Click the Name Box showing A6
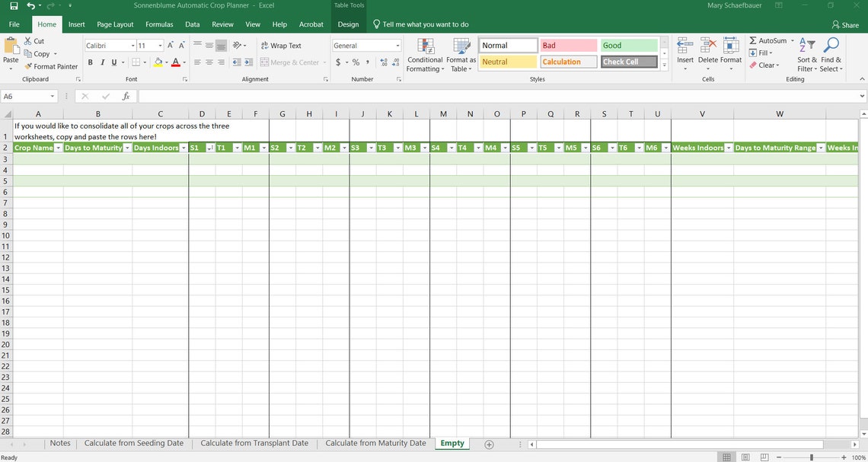868x462 pixels. [x=27, y=96]
